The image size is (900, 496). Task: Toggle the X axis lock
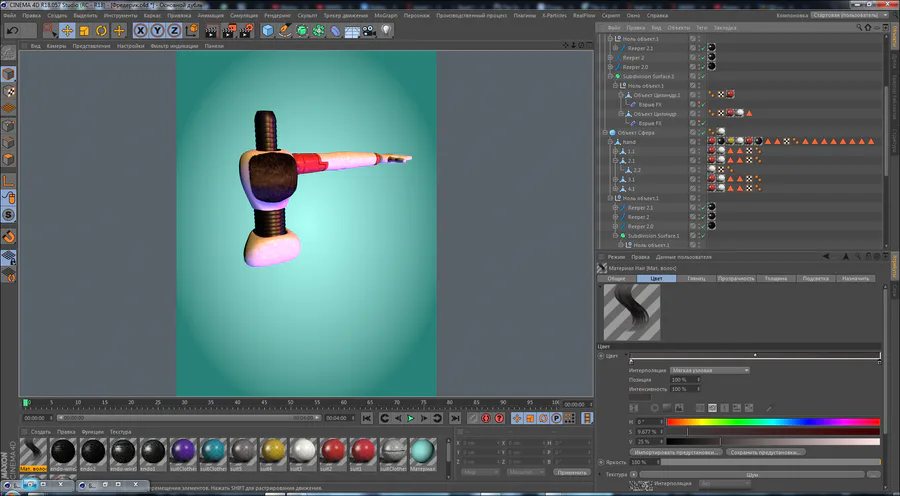click(141, 31)
